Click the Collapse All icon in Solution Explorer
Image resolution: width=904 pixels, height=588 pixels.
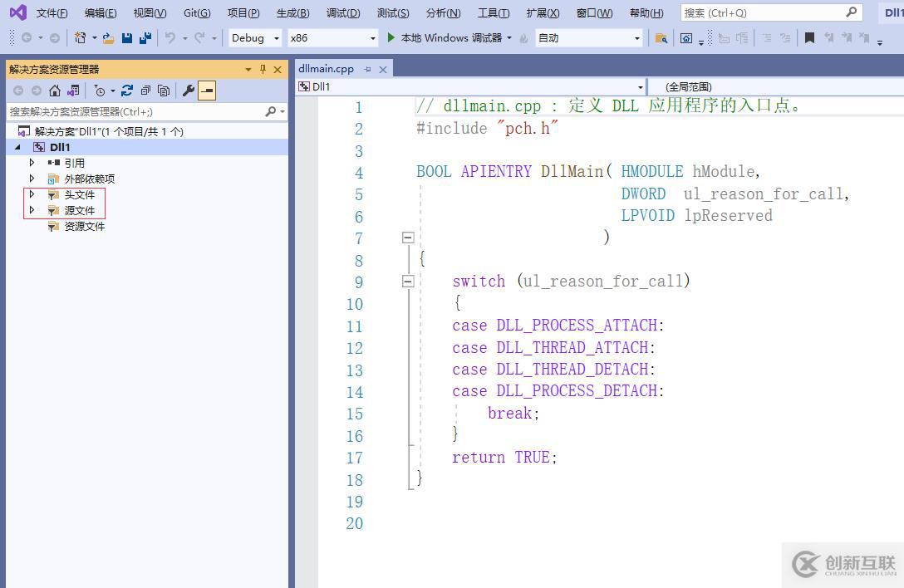(145, 91)
